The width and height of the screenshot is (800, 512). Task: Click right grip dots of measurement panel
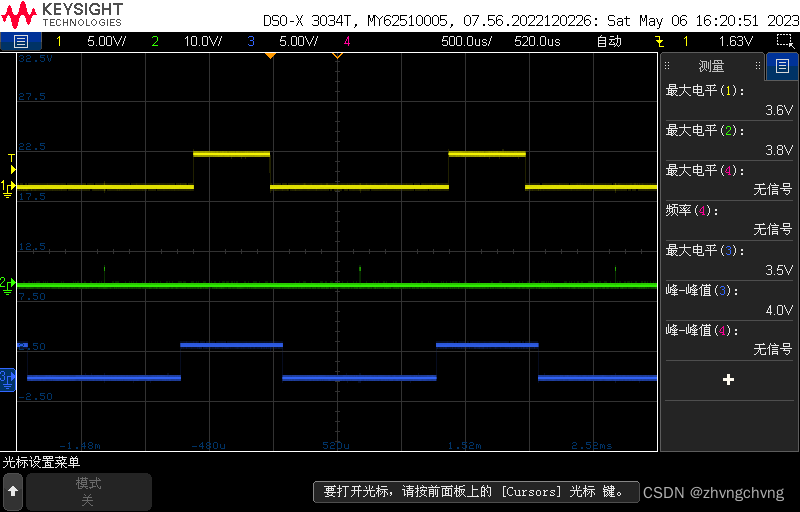click(758, 66)
